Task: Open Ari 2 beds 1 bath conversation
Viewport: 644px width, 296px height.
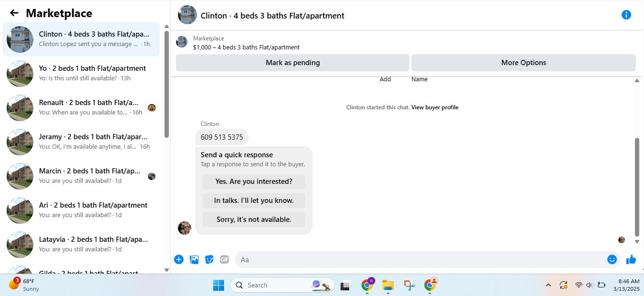Action: coord(81,210)
